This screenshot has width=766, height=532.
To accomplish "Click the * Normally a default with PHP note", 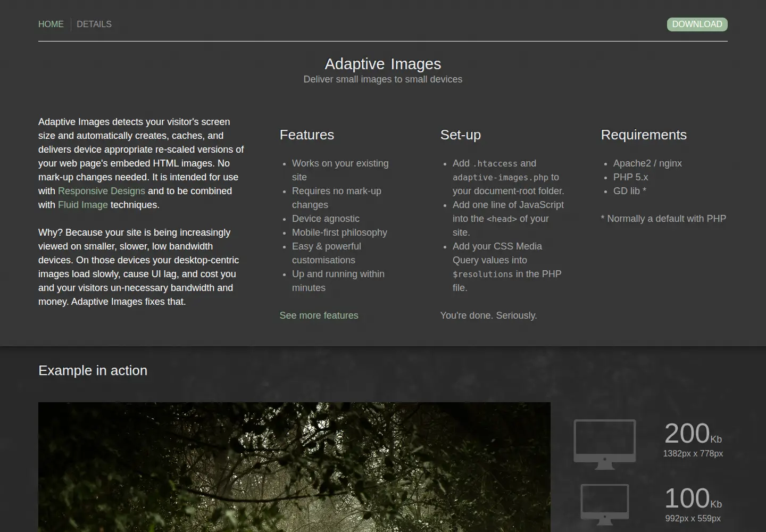I will point(663,219).
